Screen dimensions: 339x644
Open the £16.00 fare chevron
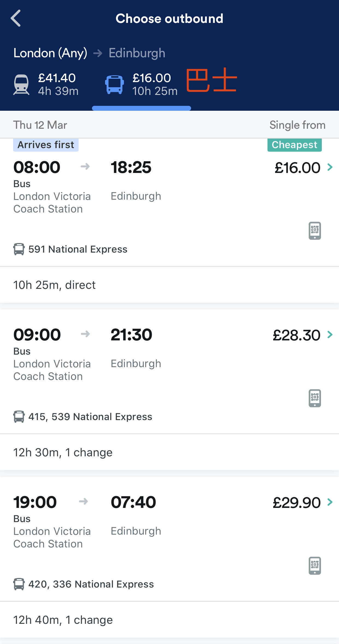click(x=330, y=167)
